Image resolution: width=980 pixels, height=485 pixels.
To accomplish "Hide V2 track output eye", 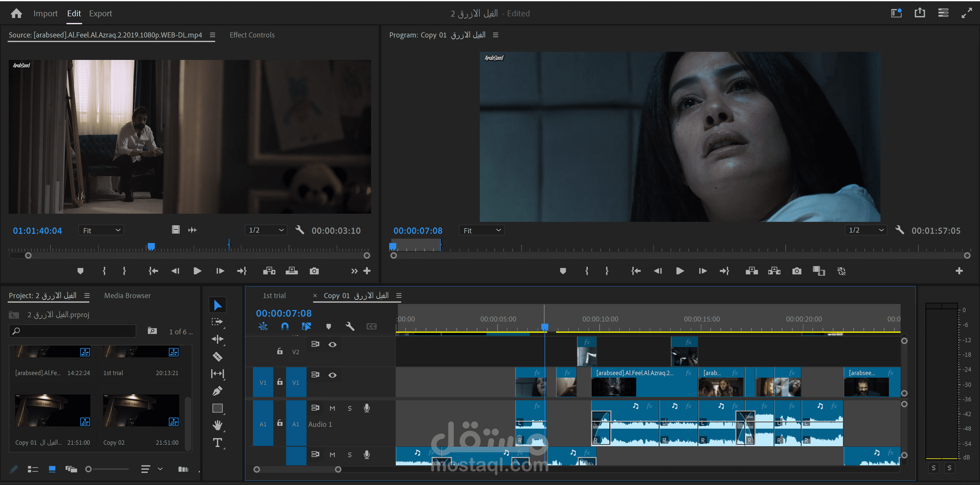I will tap(332, 344).
